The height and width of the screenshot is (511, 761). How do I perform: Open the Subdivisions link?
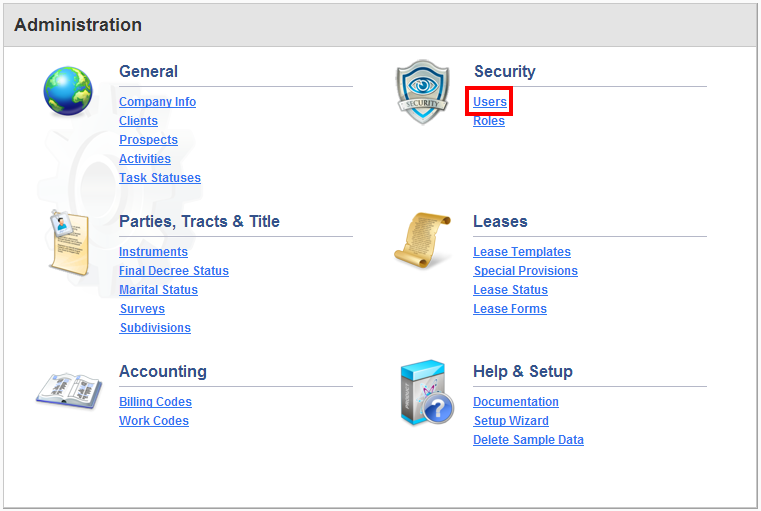(x=155, y=328)
